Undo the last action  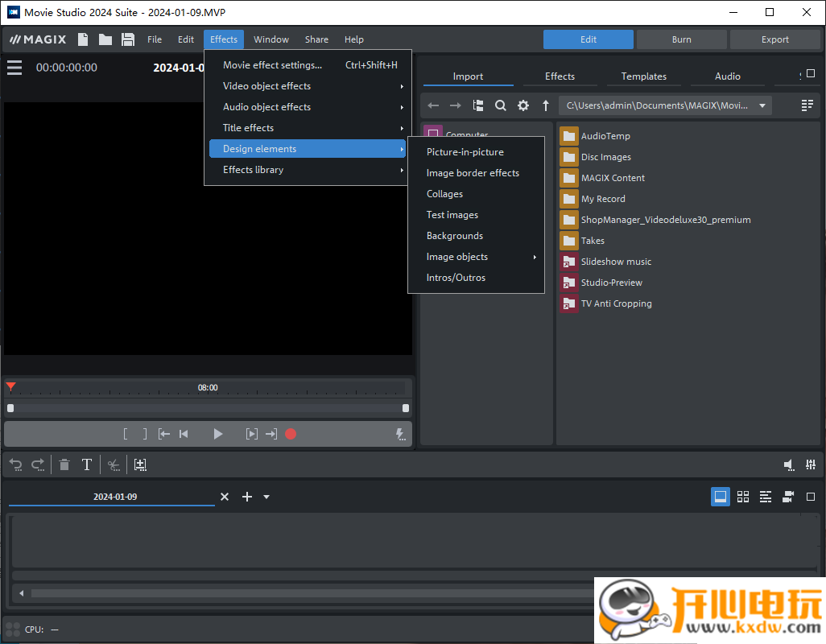[x=16, y=464]
